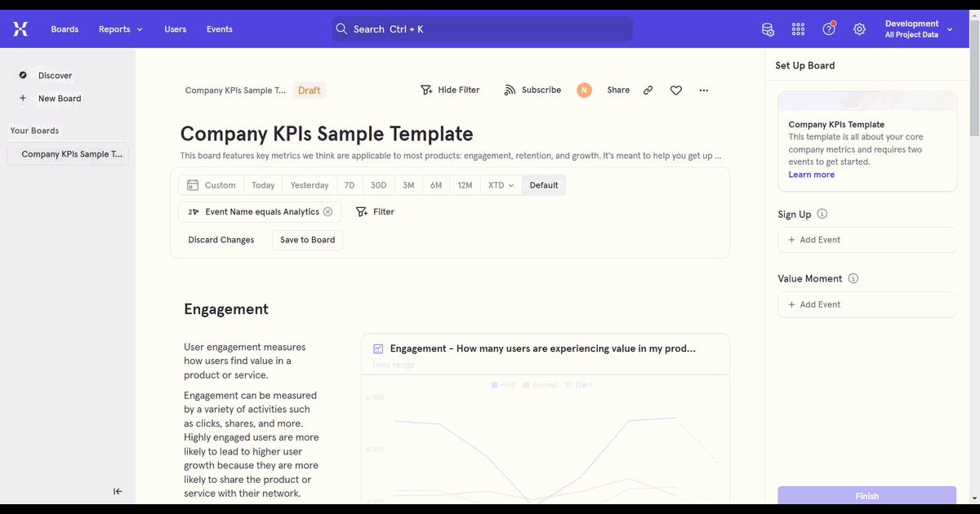This screenshot has width=980, height=514.
Task: Open the settings gear icon
Action: tap(859, 29)
